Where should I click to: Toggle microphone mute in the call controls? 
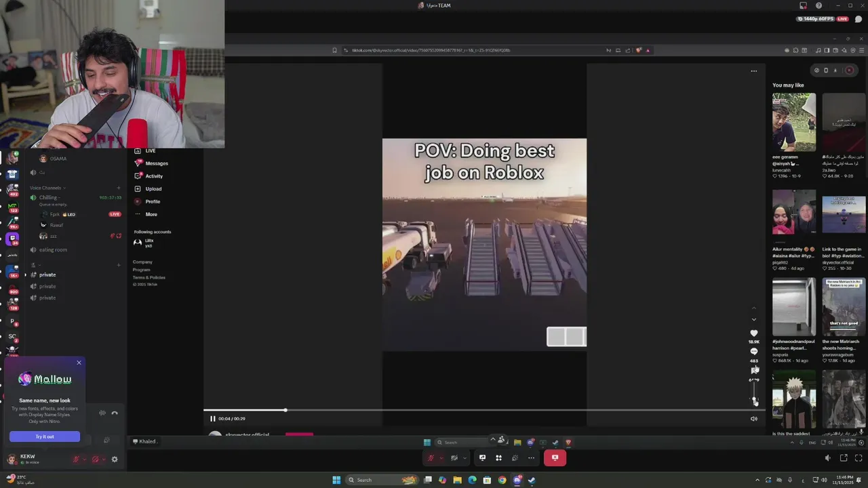431,458
